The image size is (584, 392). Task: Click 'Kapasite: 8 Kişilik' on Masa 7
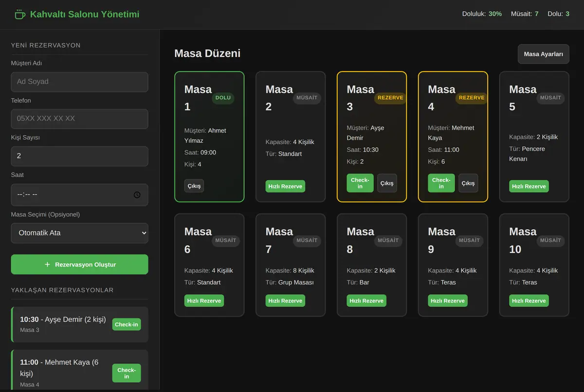pos(290,270)
